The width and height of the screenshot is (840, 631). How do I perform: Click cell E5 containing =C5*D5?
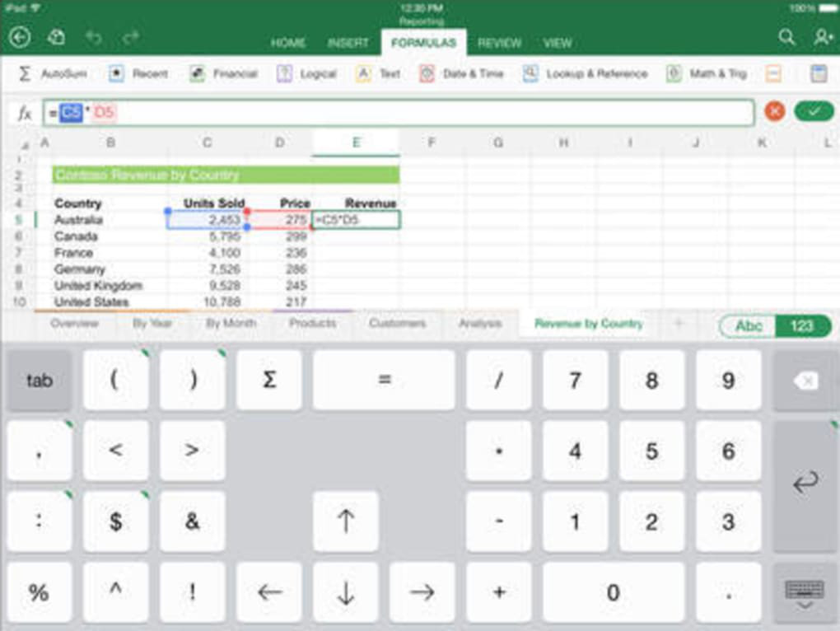[356, 220]
